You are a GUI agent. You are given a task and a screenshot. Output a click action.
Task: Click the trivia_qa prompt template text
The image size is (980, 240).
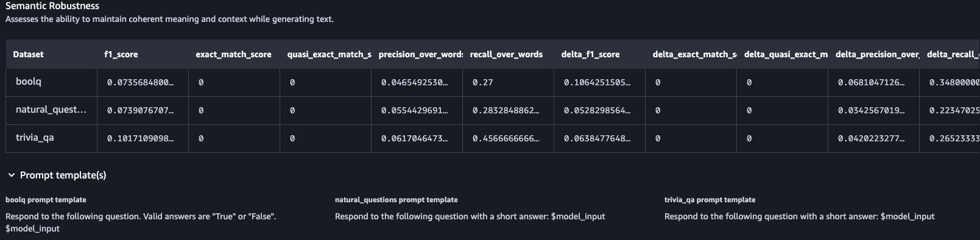coord(799,216)
